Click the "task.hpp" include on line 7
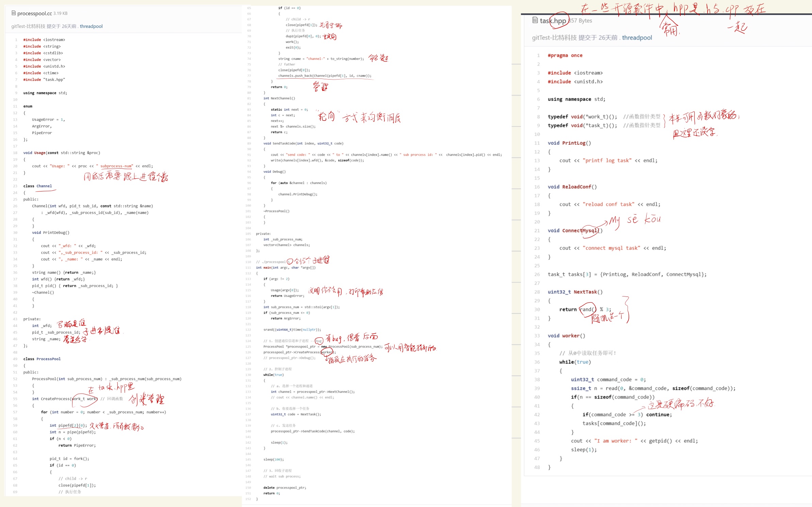This screenshot has width=812, height=507. 54,80
